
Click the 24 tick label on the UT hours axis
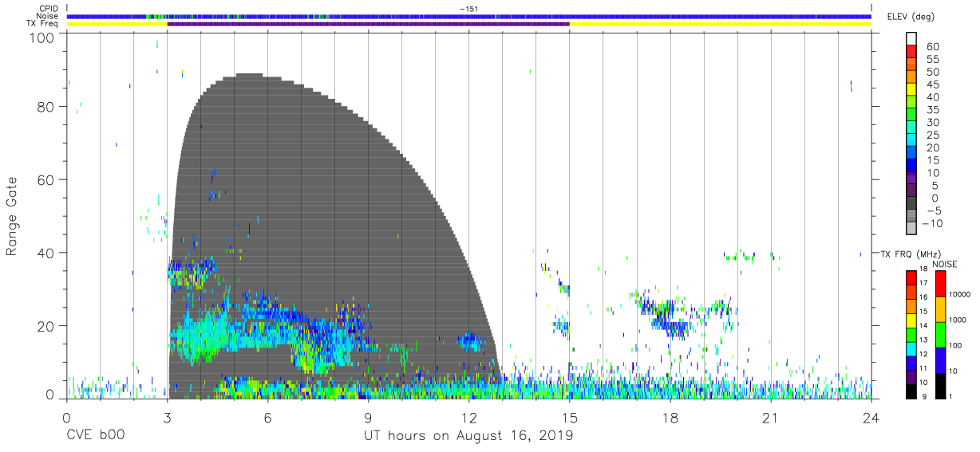871,419
